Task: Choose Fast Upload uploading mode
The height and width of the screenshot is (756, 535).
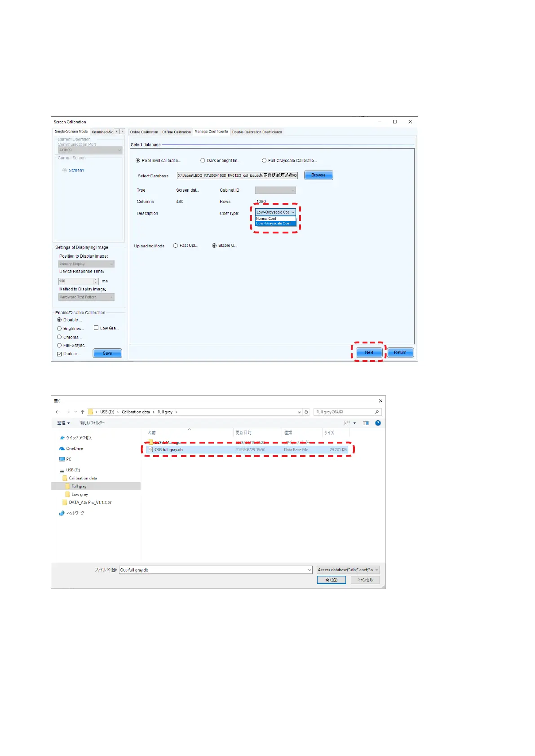Action: click(x=176, y=246)
